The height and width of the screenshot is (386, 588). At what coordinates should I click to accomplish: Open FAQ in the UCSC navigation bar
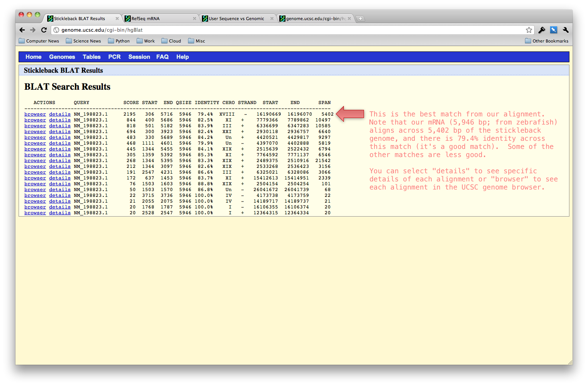coord(162,57)
